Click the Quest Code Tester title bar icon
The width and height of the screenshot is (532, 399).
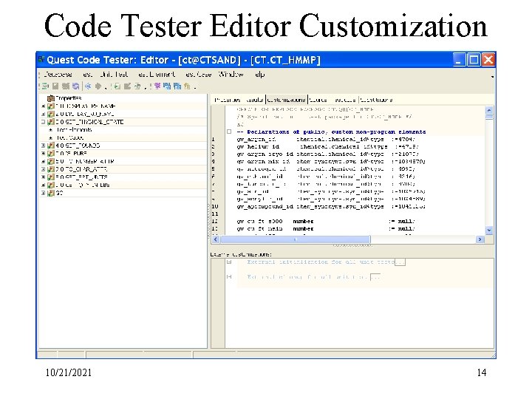tap(41, 60)
